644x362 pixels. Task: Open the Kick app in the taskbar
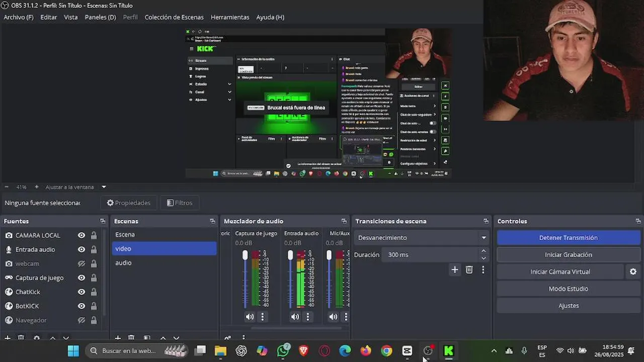pyautogui.click(x=448, y=351)
